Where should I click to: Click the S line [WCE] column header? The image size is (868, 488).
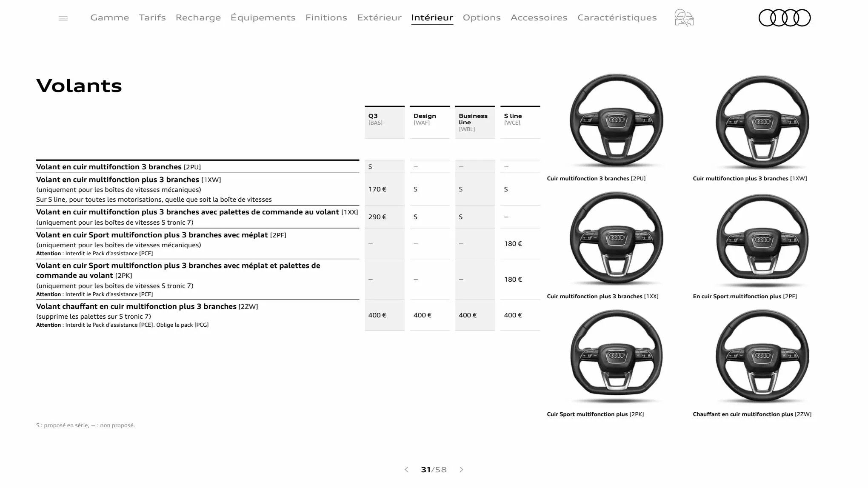(x=520, y=122)
